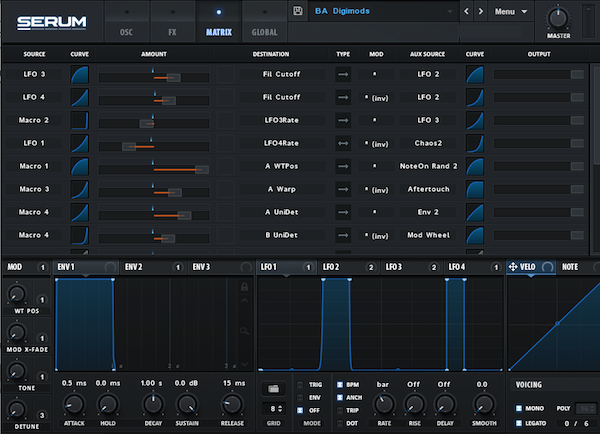Click the WT POS macro knob

tap(16, 294)
